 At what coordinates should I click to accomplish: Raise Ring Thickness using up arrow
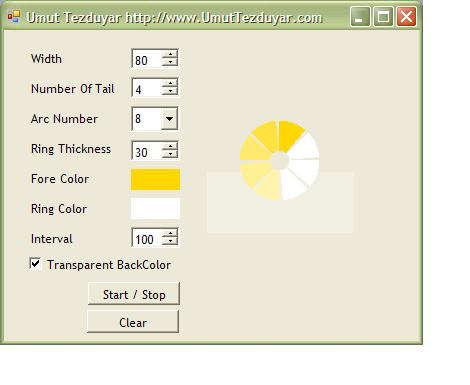click(x=170, y=146)
